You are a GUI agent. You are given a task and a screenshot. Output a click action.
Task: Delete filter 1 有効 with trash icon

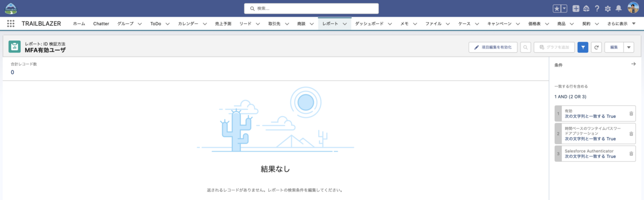point(631,113)
